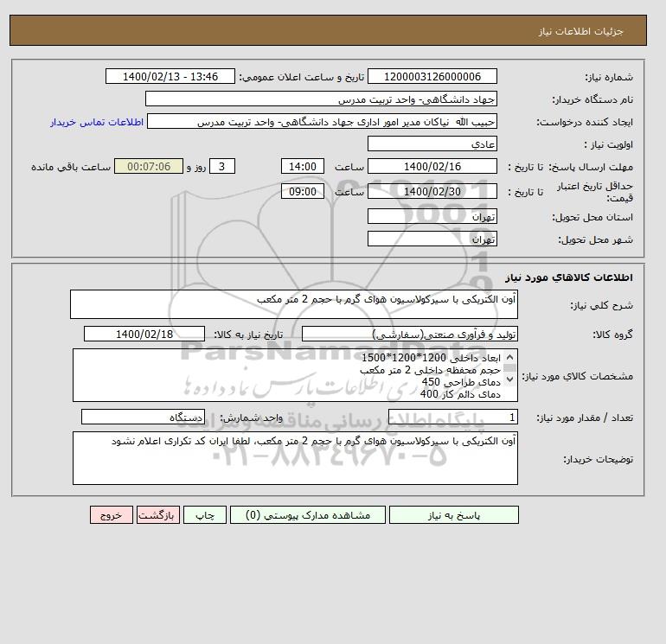
Task: Click label 'شهر محل تحویل:'
Action: (595, 239)
